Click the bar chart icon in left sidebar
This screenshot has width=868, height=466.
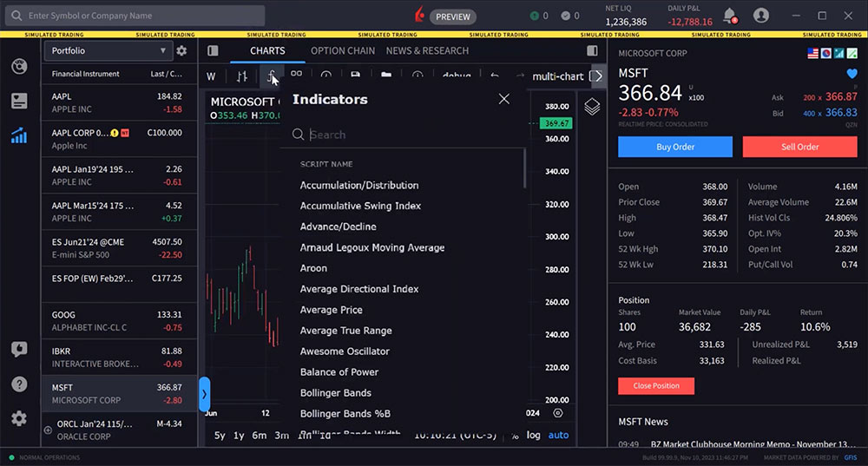pos(19,135)
